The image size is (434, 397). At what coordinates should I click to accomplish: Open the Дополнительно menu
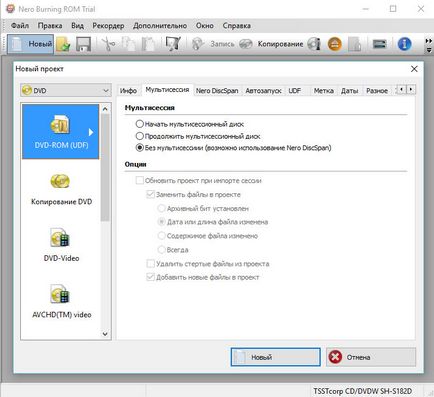click(x=160, y=26)
